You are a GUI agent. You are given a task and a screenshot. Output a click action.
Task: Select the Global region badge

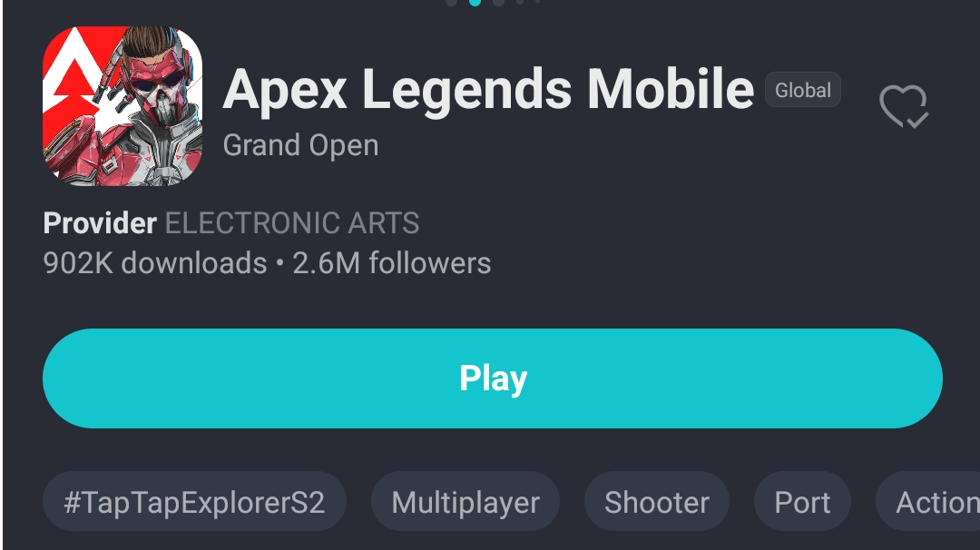tap(803, 90)
